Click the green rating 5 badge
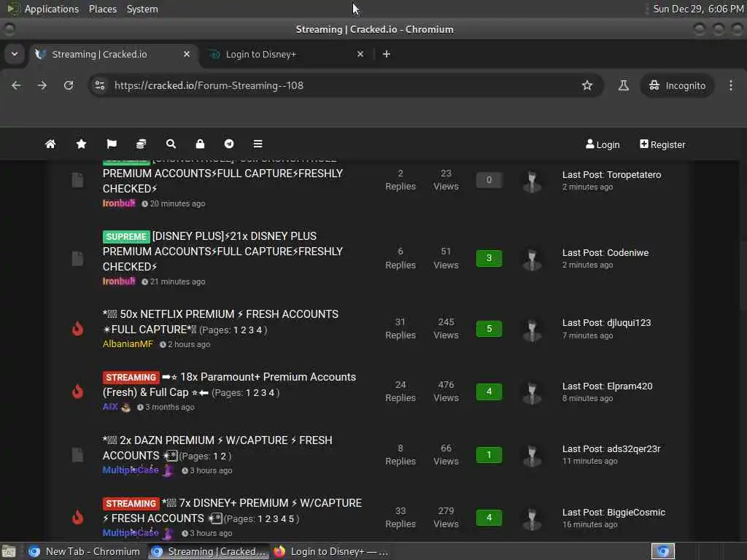747x560 pixels. 489,329
